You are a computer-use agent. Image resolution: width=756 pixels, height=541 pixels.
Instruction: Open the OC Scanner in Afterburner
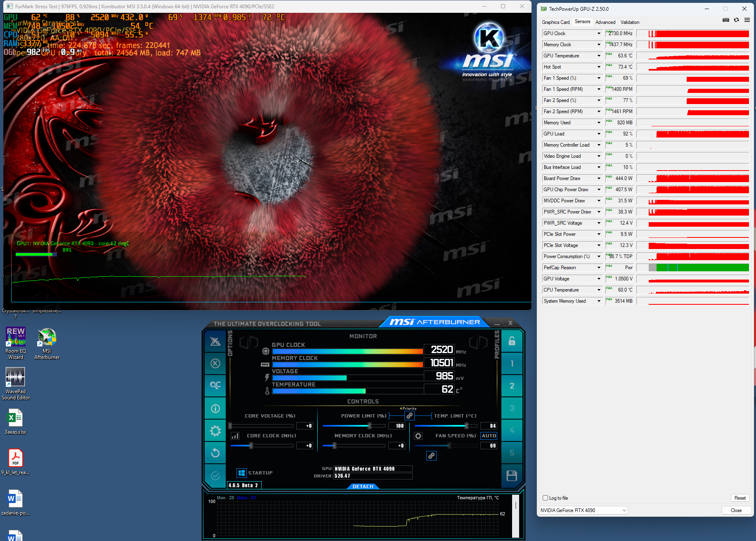(215, 385)
